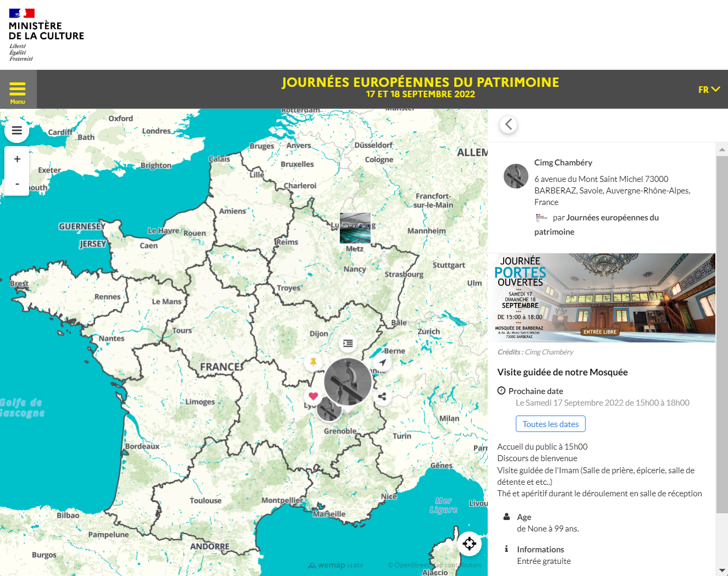
Task: Click the heart favorite icon
Action: [x=313, y=396]
